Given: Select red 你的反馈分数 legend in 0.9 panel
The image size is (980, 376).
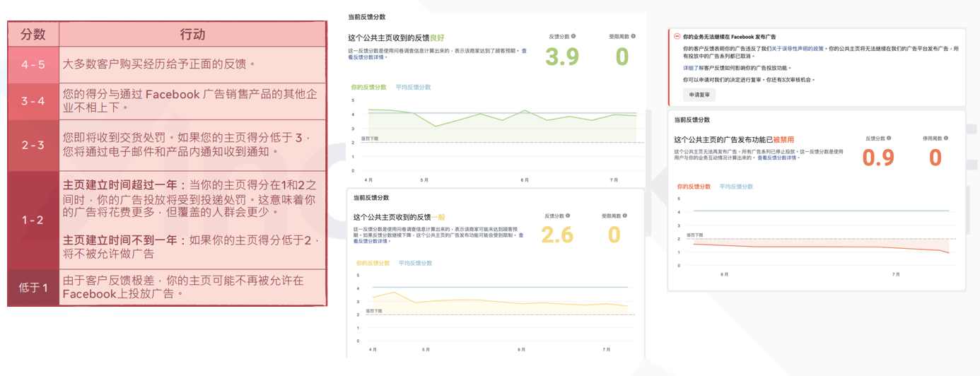Looking at the screenshot, I should click(x=694, y=187).
